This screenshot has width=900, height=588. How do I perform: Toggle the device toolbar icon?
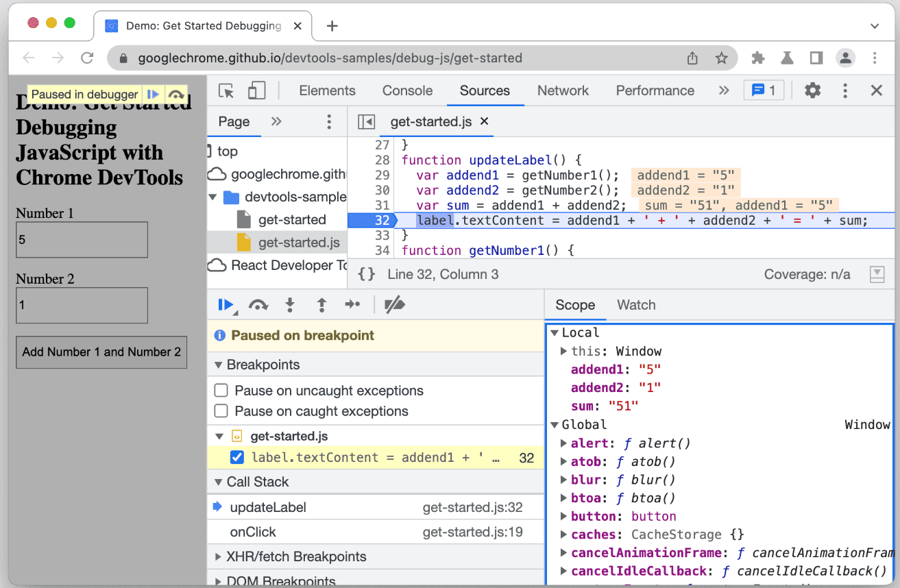(256, 91)
